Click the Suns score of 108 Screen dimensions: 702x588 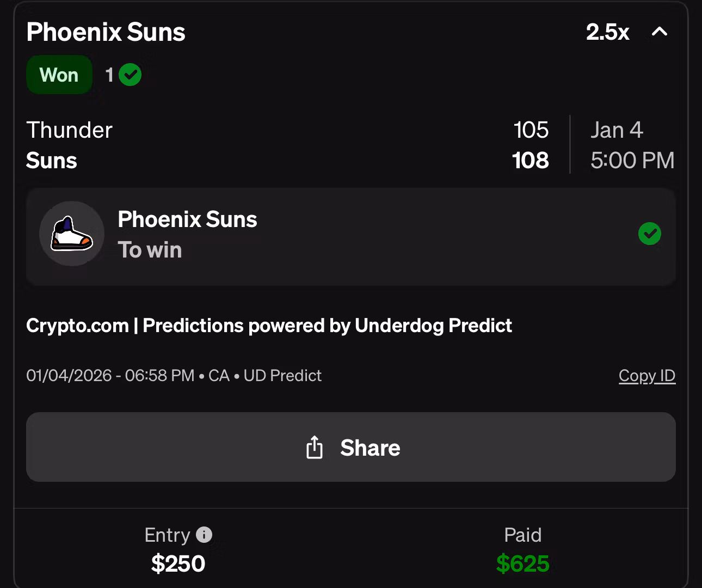531,161
